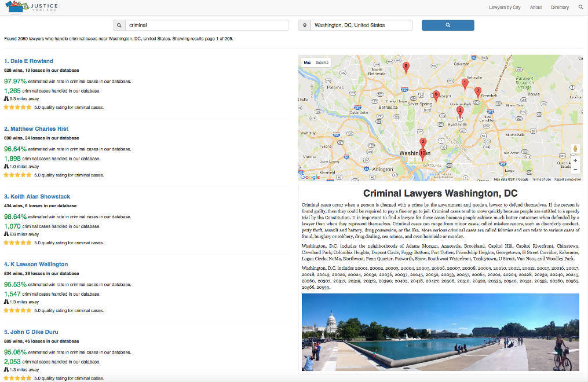Click map marker number 10
The height and width of the screenshot is (382, 588).
pyautogui.click(x=423, y=155)
